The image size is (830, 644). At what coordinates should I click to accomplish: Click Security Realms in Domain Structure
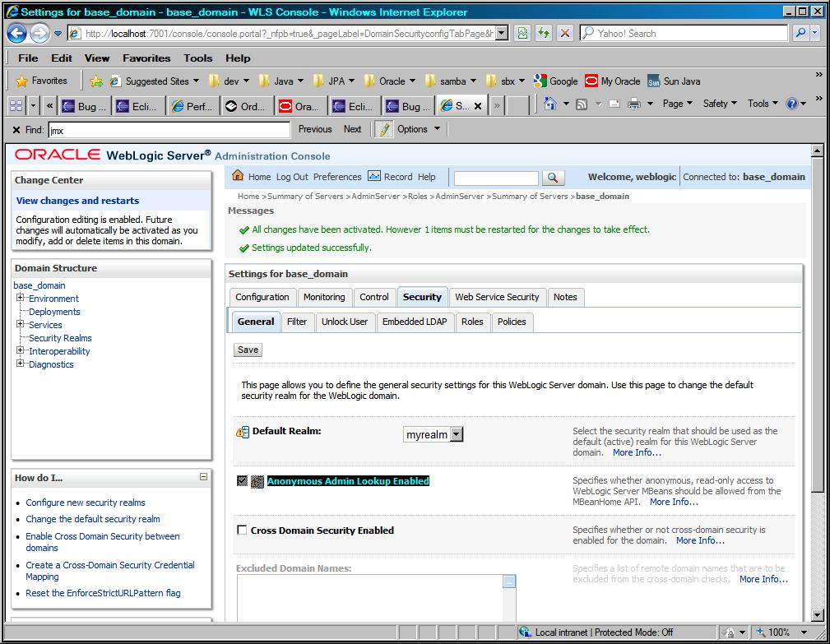pyautogui.click(x=60, y=337)
